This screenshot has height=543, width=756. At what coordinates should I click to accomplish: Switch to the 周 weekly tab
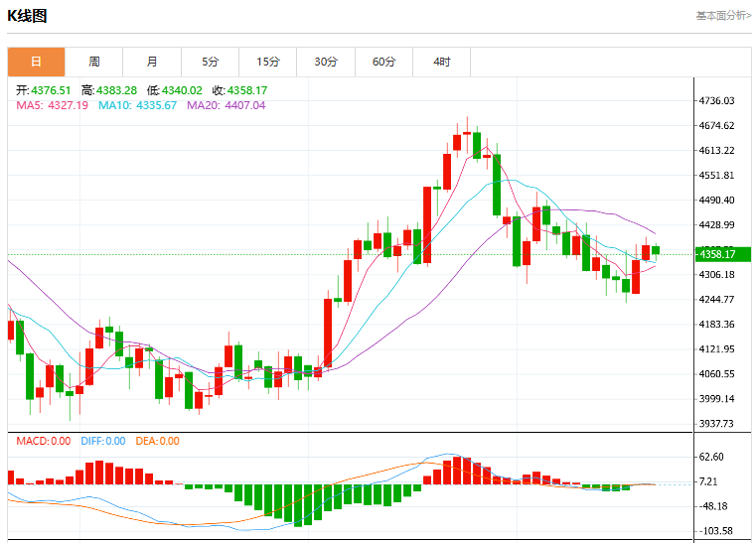[x=94, y=62]
